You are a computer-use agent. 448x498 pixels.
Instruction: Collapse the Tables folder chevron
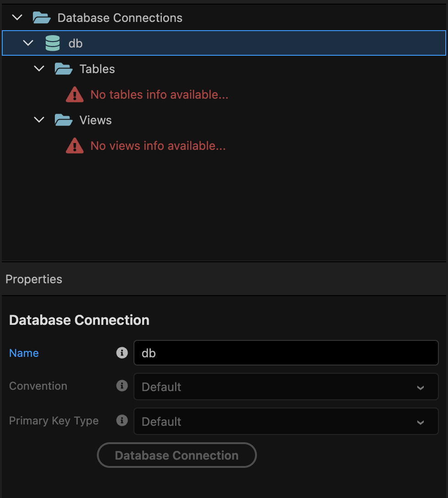(39, 69)
